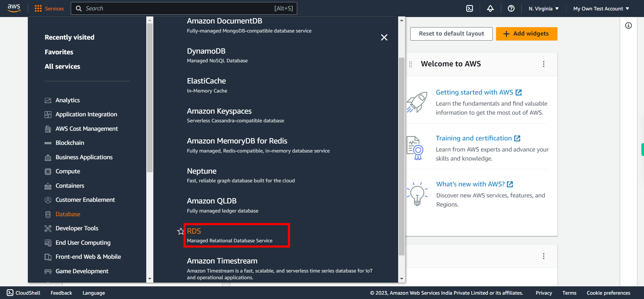Screen dimensions: 644x299
Task: Open the notifications bell
Action: (x=490, y=8)
